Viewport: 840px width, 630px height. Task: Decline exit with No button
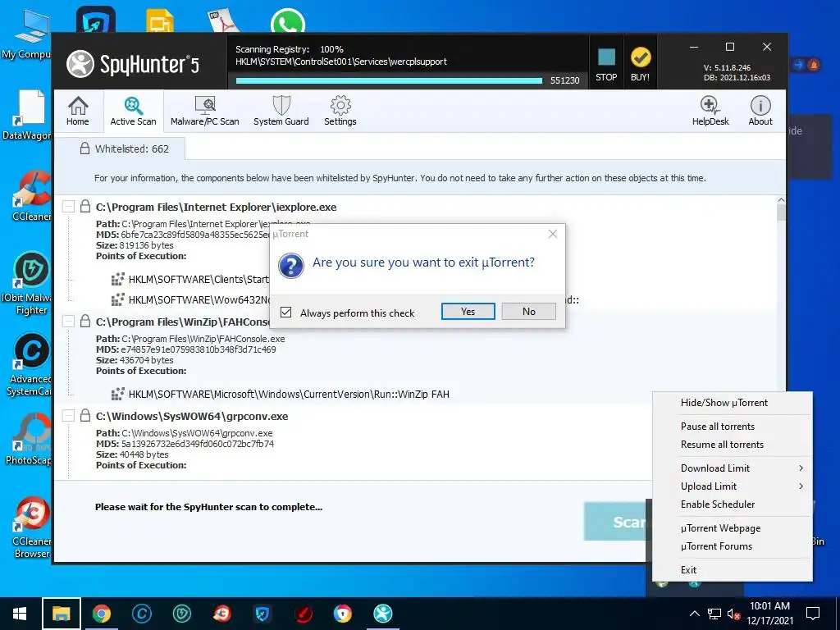coord(529,311)
